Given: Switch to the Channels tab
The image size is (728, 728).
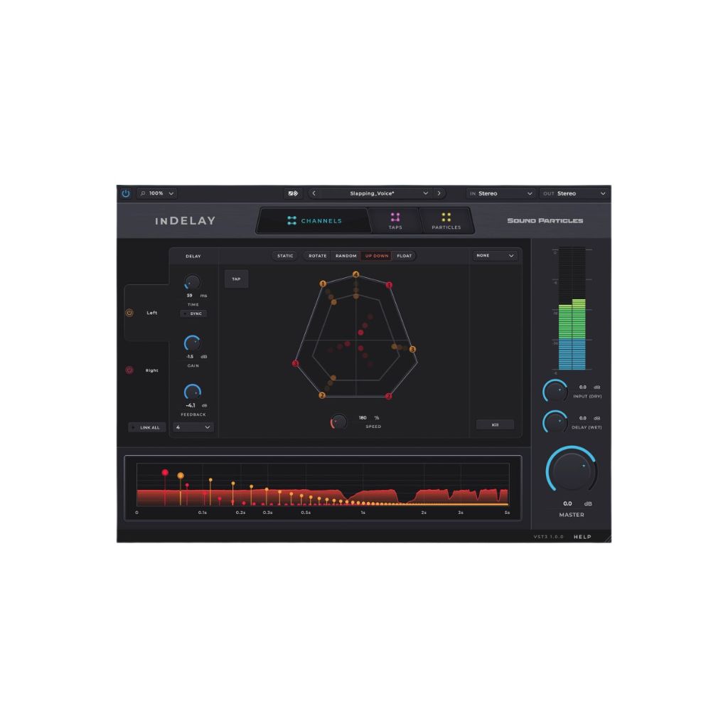Looking at the screenshot, I should pos(314,221).
